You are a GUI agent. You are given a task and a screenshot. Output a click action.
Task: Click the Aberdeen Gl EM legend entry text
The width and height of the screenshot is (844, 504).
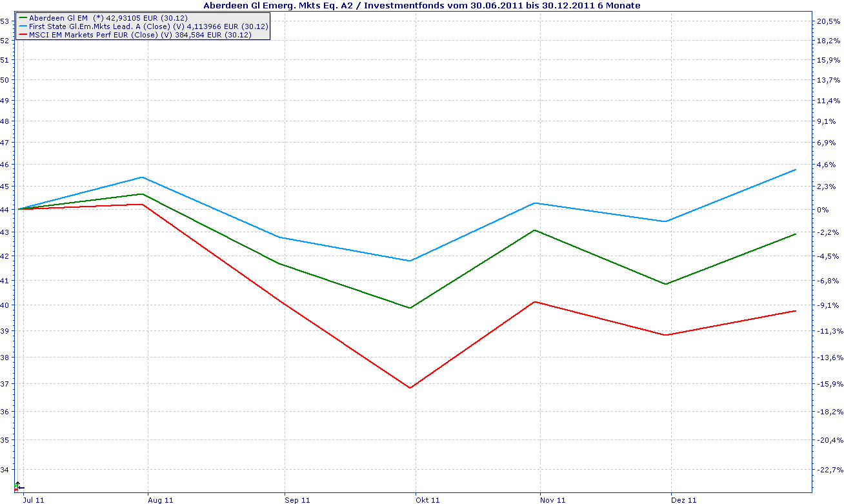[58, 18]
